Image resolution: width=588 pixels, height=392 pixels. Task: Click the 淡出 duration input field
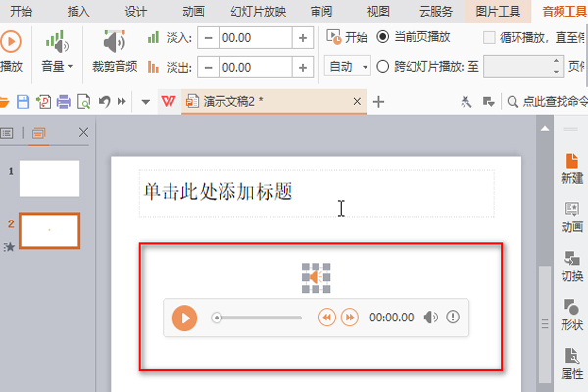[x=256, y=68]
